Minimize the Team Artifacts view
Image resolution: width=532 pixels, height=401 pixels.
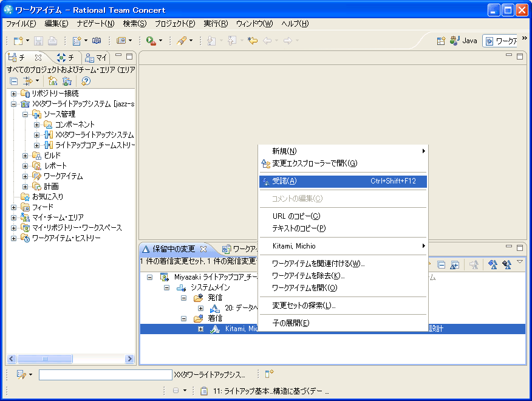click(118, 55)
